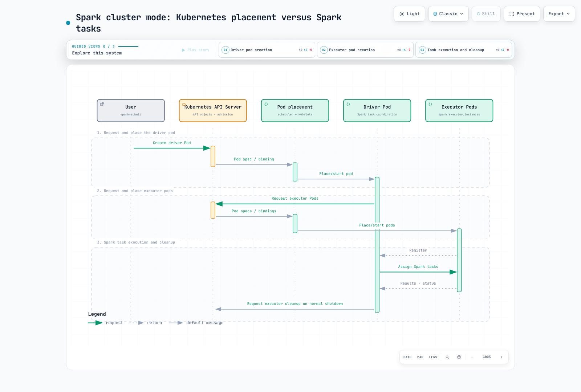Click 'Request executor cleanup on normal shutdown' label
This screenshot has height=392, width=581.
click(295, 304)
